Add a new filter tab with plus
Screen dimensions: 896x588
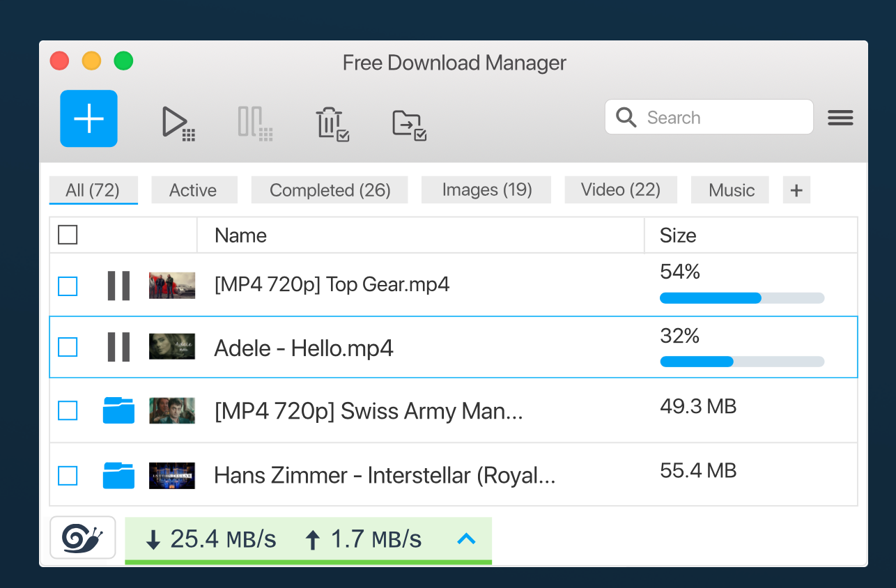796,190
